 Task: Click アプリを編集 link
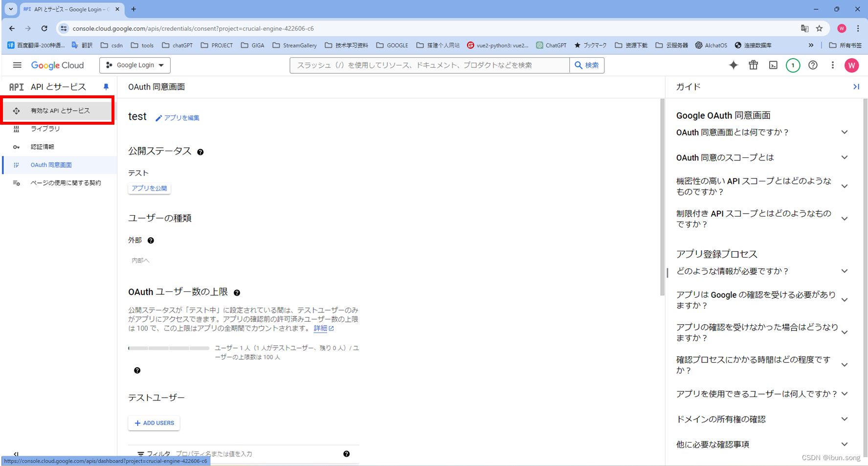click(178, 118)
